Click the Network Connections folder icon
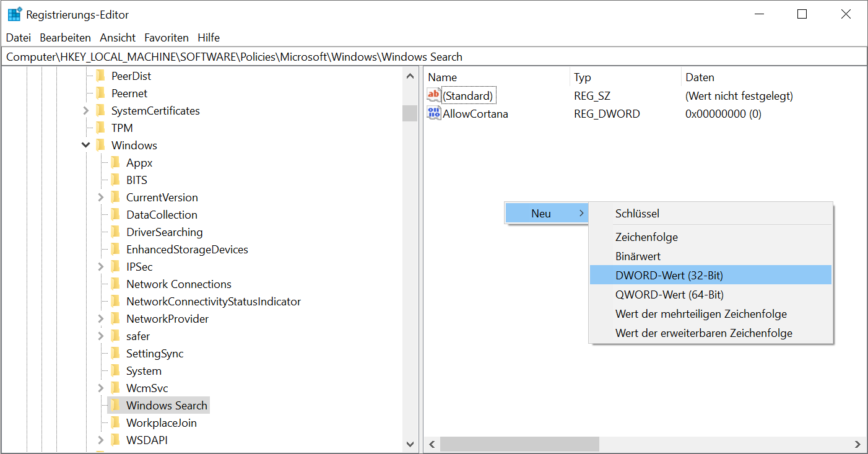 116,284
